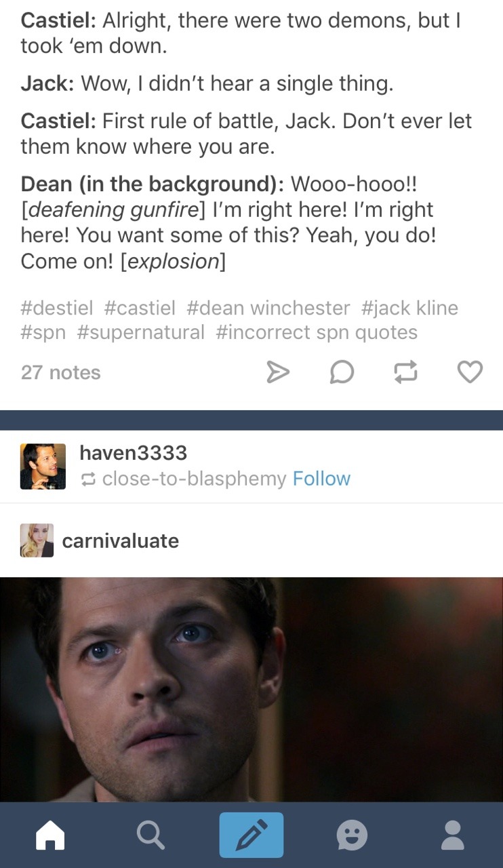Select the #incorrect spn quotes tag
This screenshot has height=868, width=503.
(x=317, y=332)
